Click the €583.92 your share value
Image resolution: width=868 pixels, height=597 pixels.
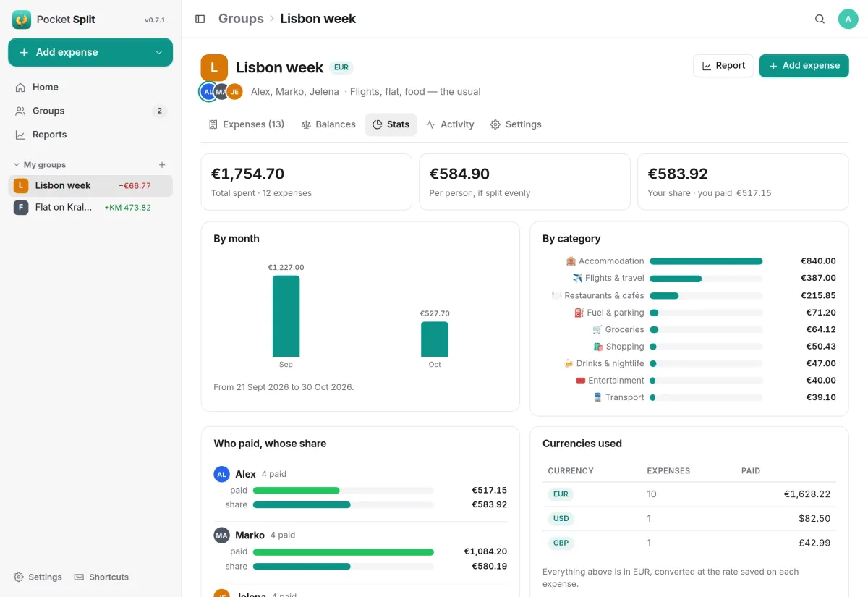678,174
